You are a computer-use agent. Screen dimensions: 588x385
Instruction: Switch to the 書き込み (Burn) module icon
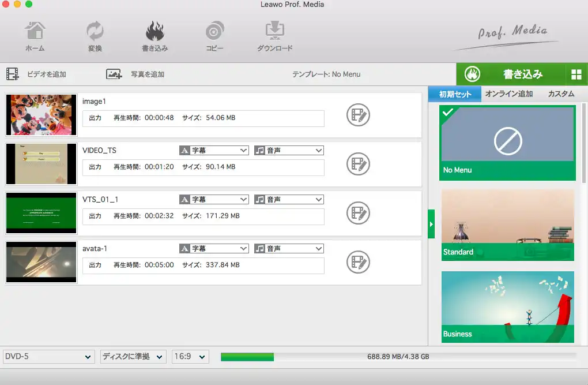(x=154, y=35)
